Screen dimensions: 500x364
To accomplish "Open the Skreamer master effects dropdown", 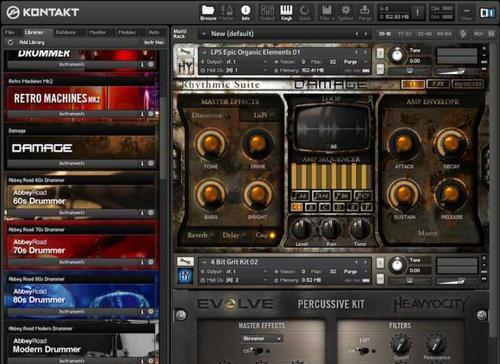I will coord(262,339).
